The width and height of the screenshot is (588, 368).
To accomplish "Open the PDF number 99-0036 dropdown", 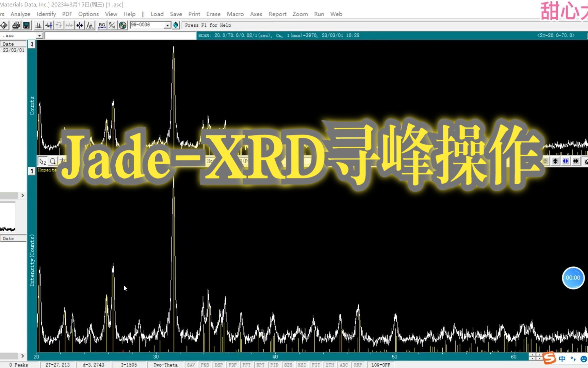I will (x=167, y=25).
